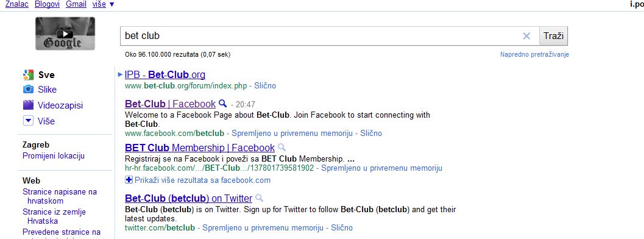Preview Bet-Club Twitter result magnifier icon
Image resolution: width=644 pixels, height=239 pixels.
click(259, 198)
